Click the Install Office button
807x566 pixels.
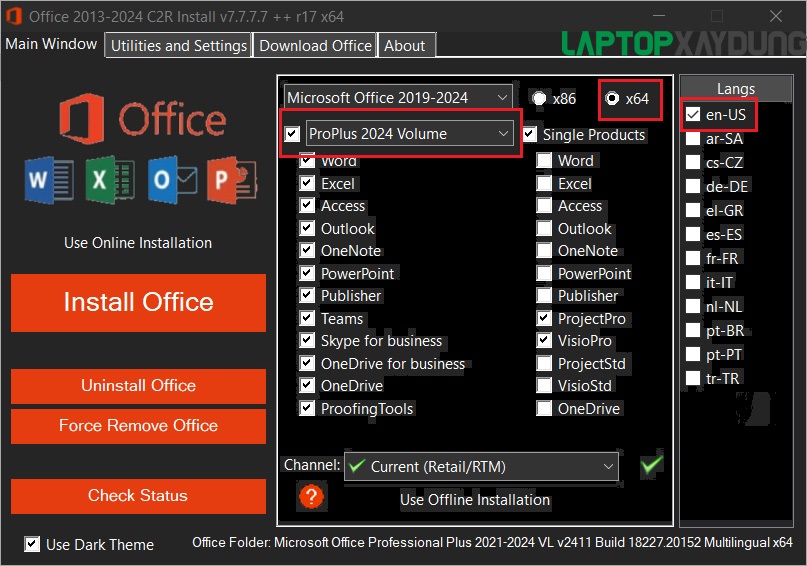pos(138,302)
